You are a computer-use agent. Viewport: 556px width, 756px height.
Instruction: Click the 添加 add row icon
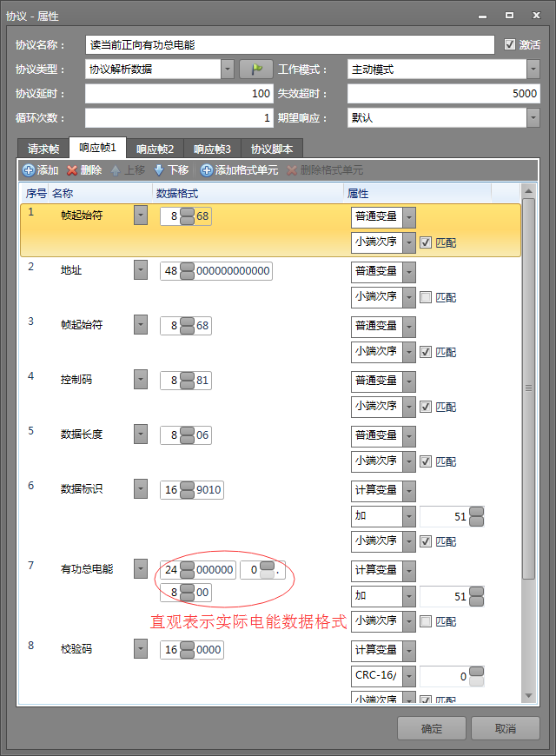tap(29, 170)
